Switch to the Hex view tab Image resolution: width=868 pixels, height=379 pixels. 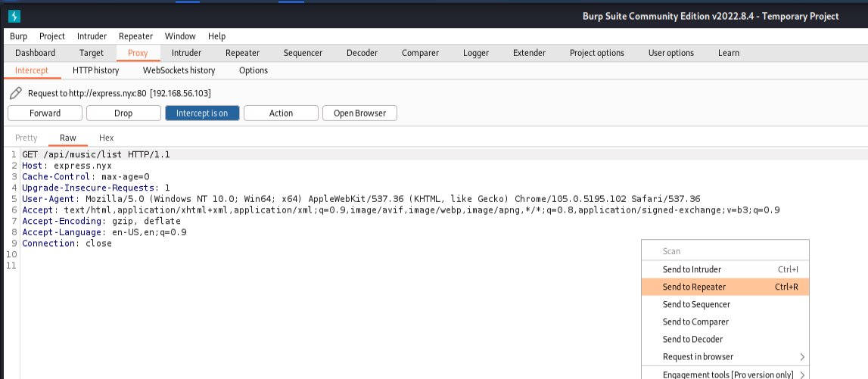tap(106, 138)
